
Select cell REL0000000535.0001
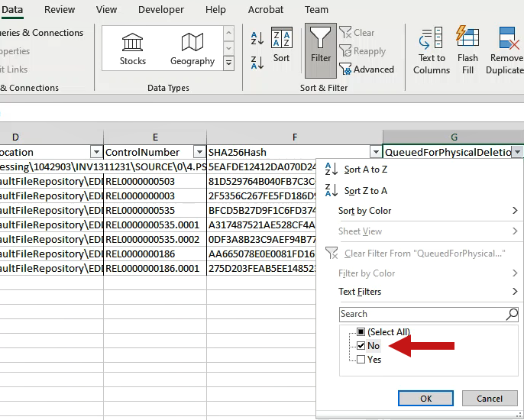pyautogui.click(x=155, y=225)
